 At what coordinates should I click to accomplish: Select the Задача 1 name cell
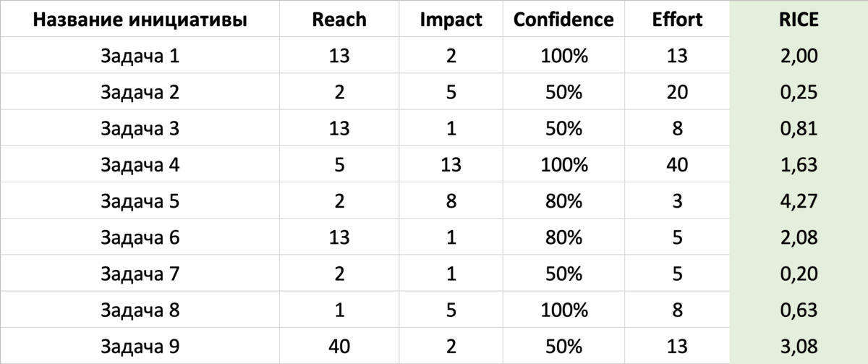[140, 56]
